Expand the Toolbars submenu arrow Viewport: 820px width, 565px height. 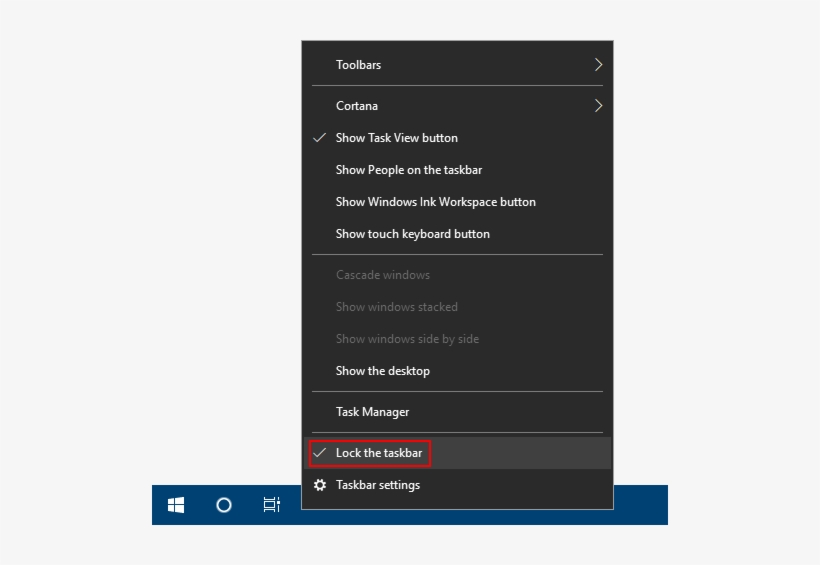(598, 65)
